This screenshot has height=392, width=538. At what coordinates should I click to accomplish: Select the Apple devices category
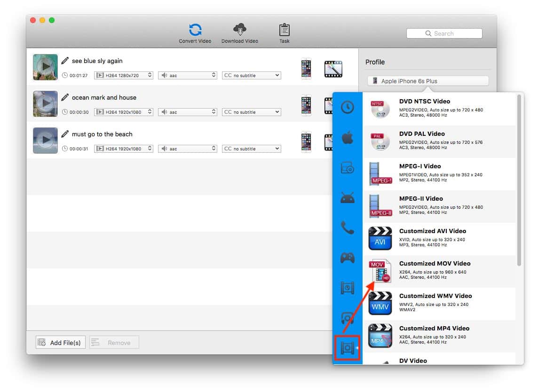(347, 138)
